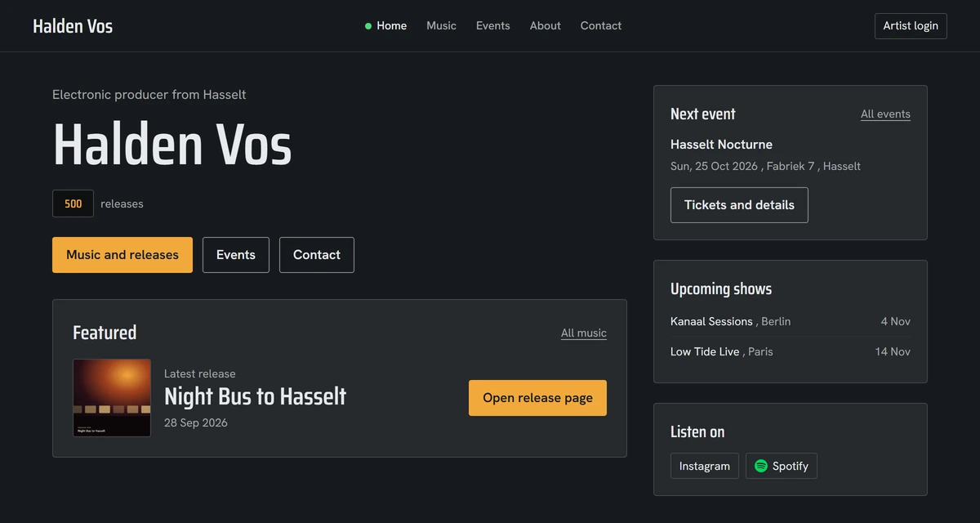
Task: Open Contact in the top navigation
Action: tap(601, 25)
